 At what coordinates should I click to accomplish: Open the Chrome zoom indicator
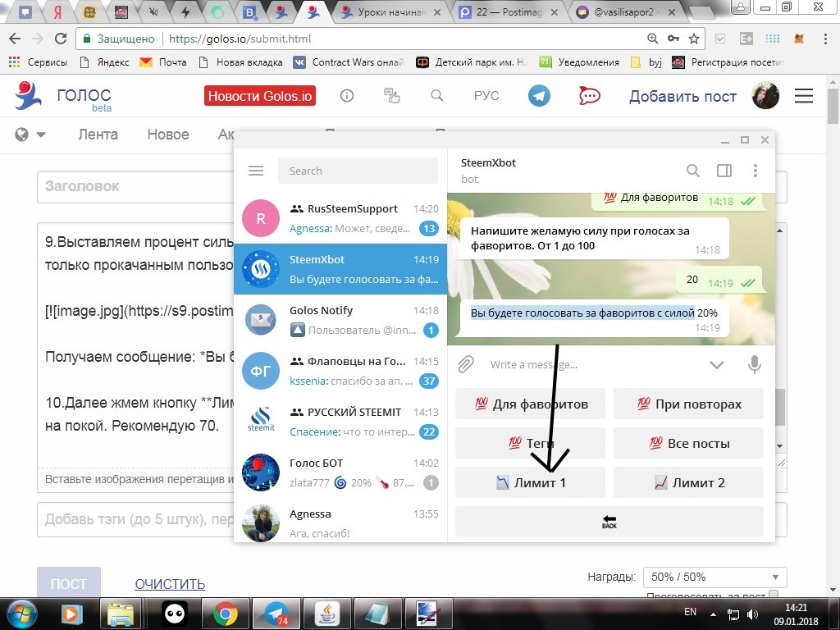pos(652,39)
